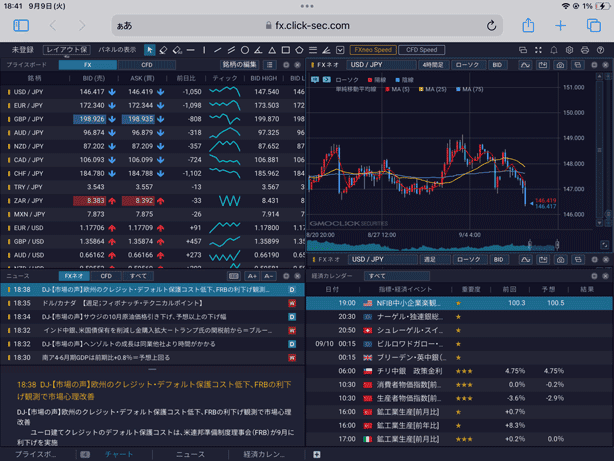Select the すべて tab in news panel
Image resolution: width=614 pixels, height=461 pixels.
point(138,276)
